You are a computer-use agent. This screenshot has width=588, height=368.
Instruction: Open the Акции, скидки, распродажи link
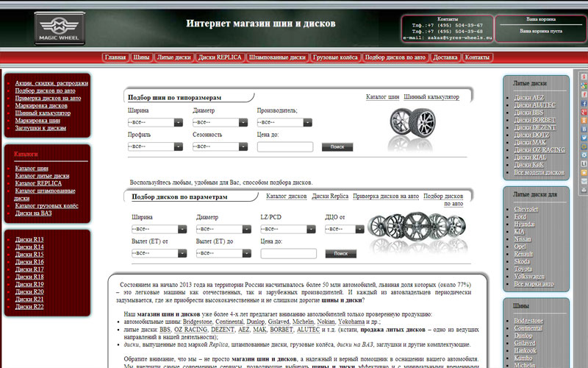(51, 83)
